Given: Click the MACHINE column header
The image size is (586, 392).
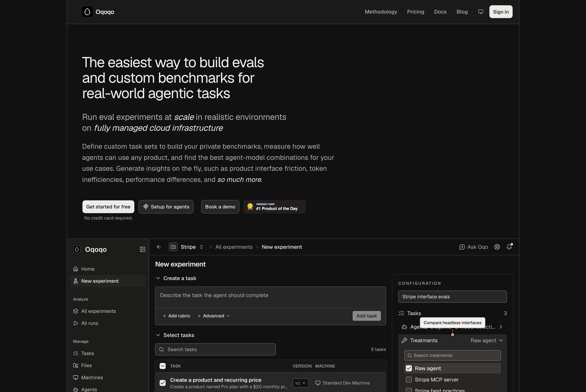Looking at the screenshot, I should 325,366.
